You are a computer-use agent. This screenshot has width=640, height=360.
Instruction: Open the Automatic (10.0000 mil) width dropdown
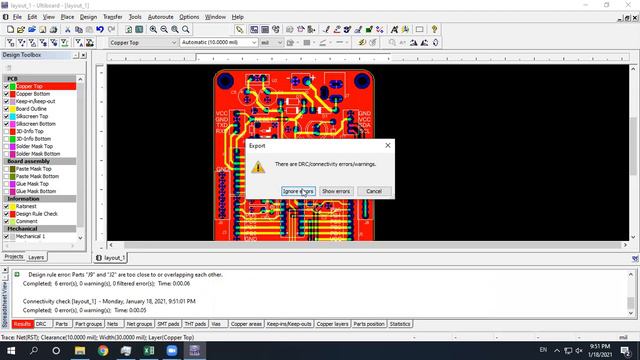click(x=254, y=42)
